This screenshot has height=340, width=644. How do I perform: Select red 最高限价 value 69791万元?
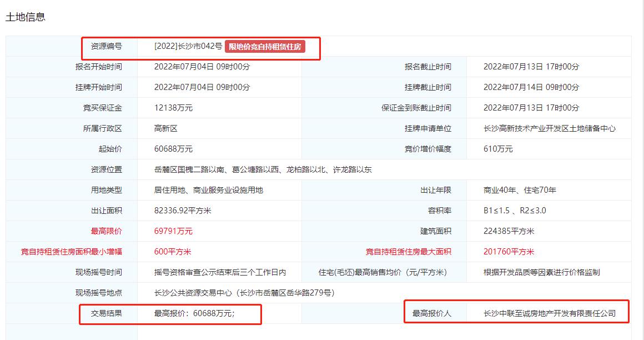pos(173,231)
